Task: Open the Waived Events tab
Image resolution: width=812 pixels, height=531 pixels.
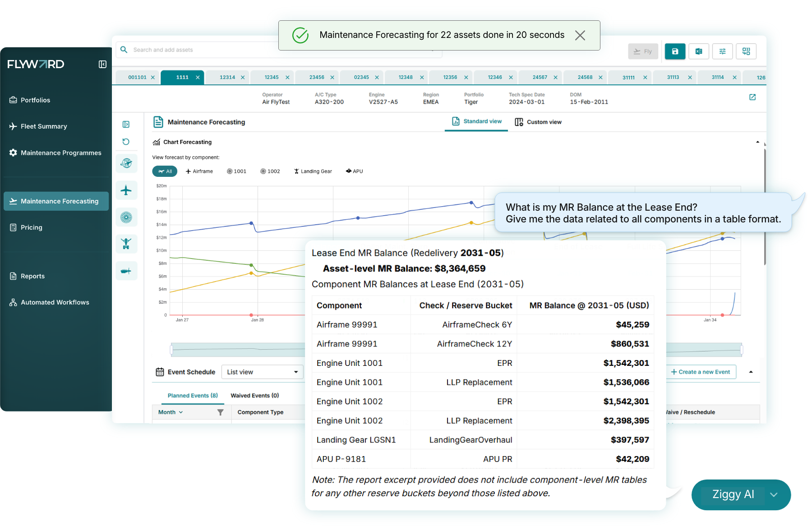Action: (255, 396)
